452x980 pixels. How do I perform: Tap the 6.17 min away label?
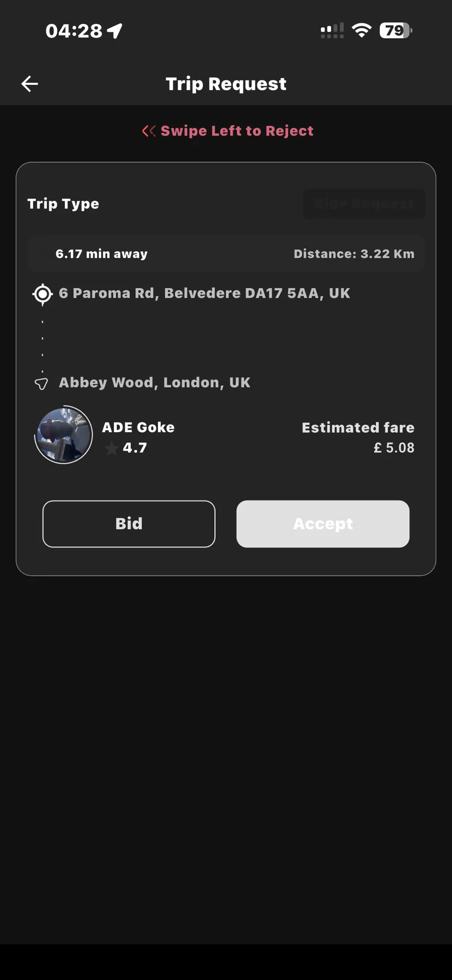(x=101, y=254)
